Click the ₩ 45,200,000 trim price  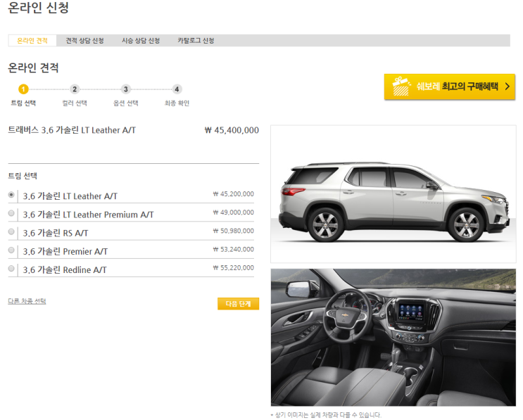coord(234,194)
